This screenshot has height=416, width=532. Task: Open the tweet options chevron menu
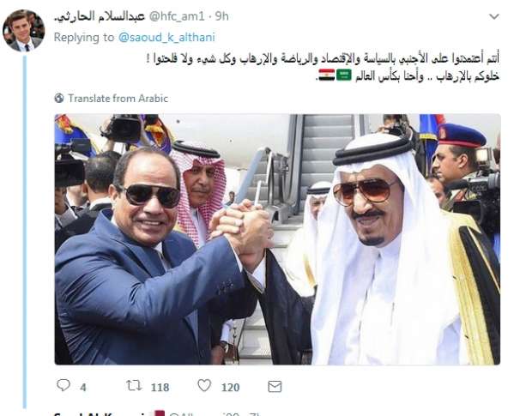coord(494,16)
